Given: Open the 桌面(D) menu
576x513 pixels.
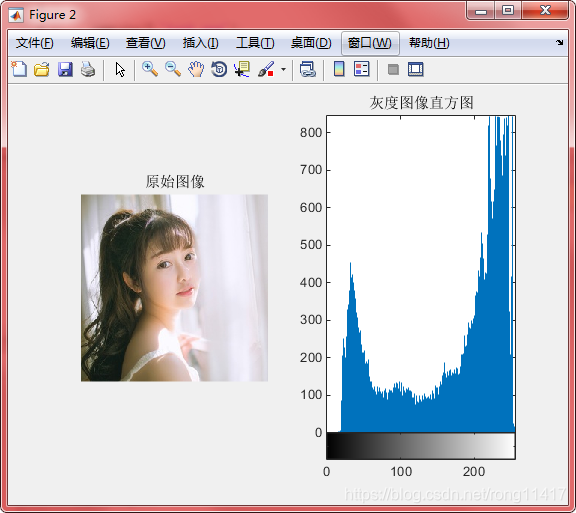Looking at the screenshot, I should (311, 43).
